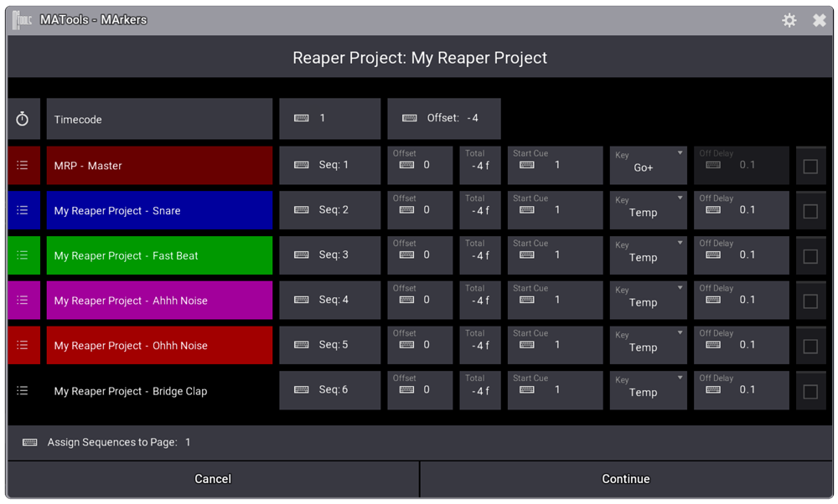
Task: Click the My Reaper Project - Ahhh Noise button
Action: 159,300
